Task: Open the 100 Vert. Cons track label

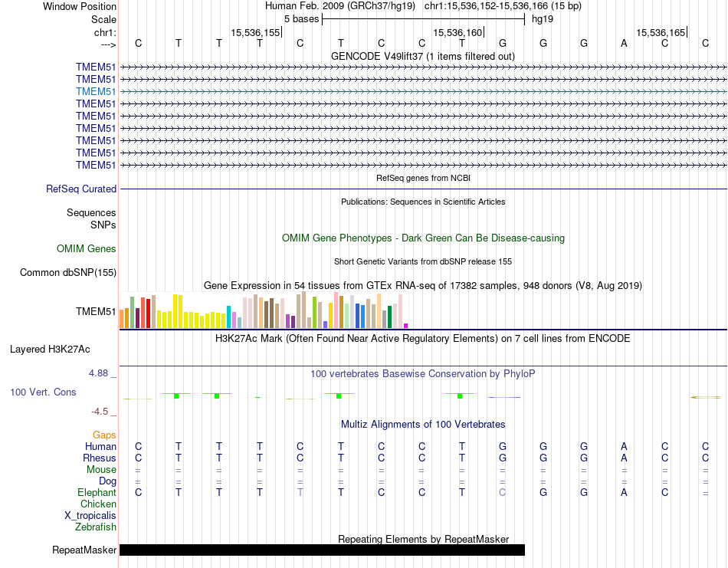Action: click(x=43, y=392)
